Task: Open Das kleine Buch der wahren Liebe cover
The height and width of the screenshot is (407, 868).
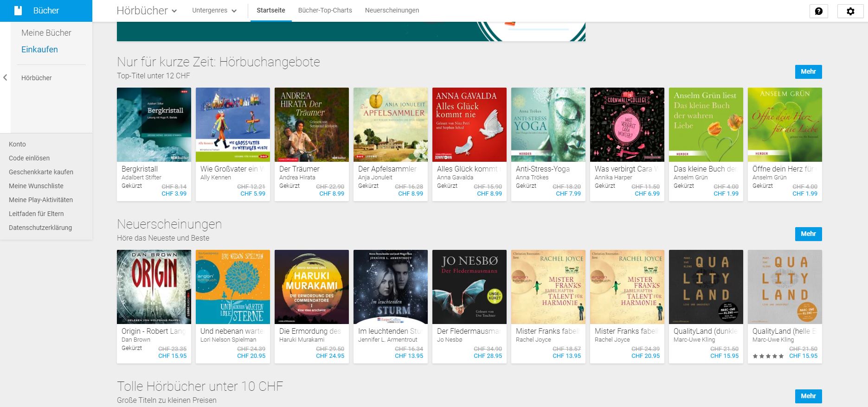Action: point(706,125)
